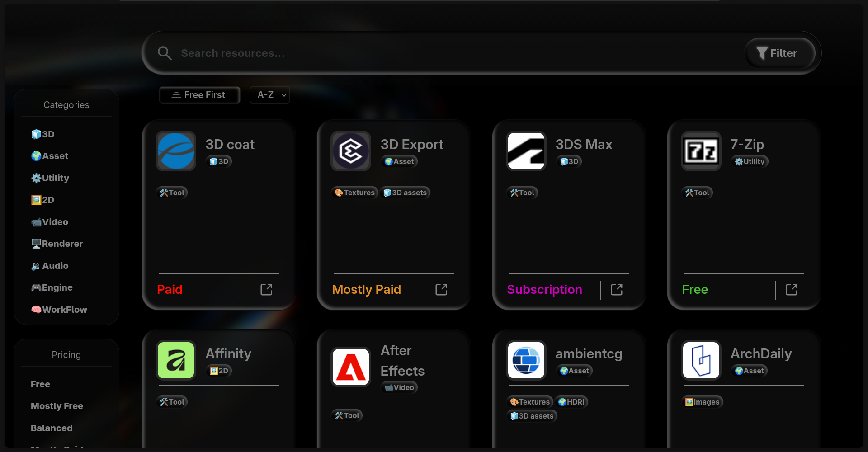Click the 3D coat card title

(230, 145)
